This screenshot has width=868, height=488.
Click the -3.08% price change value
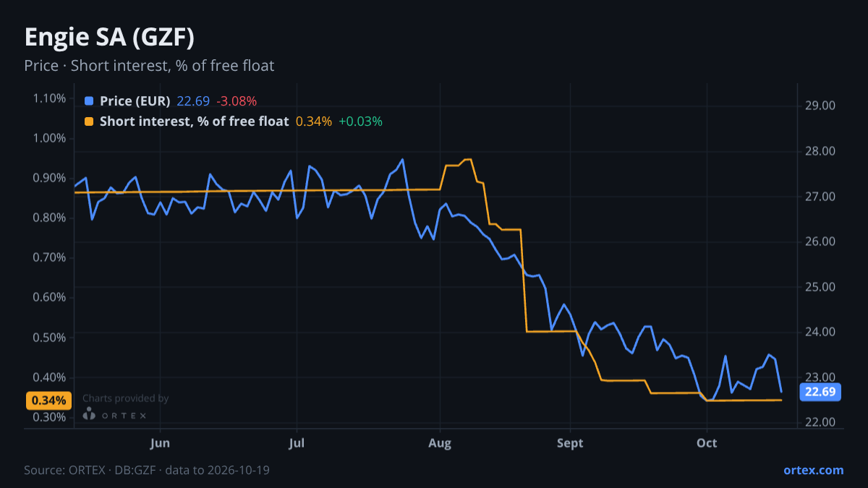coord(237,100)
